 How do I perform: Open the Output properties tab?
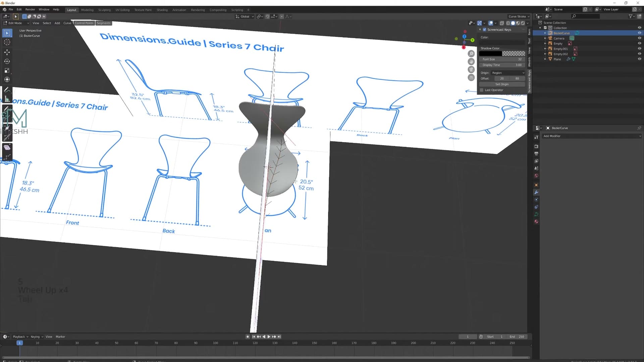[x=536, y=154]
